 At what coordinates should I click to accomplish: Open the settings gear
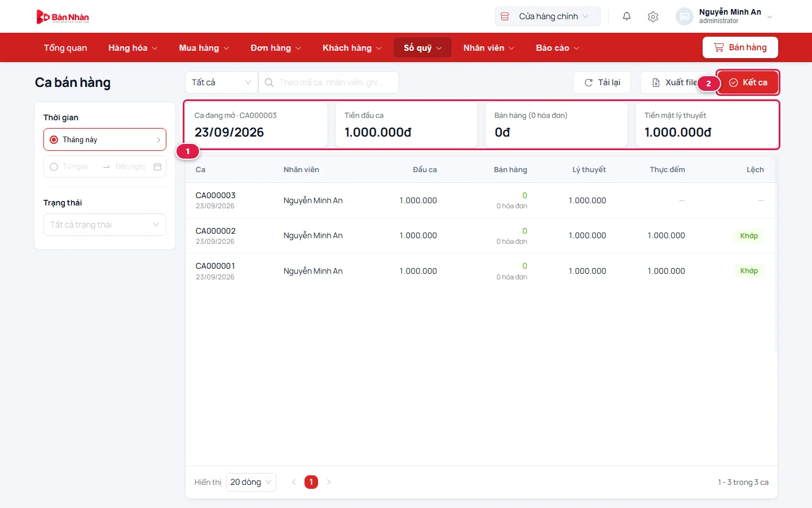coord(653,16)
